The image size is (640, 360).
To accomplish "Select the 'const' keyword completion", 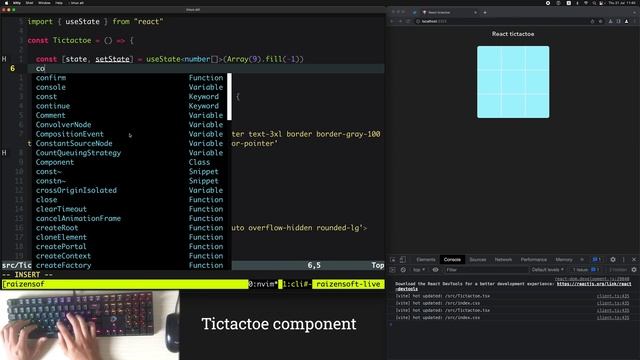I will (x=130, y=96).
